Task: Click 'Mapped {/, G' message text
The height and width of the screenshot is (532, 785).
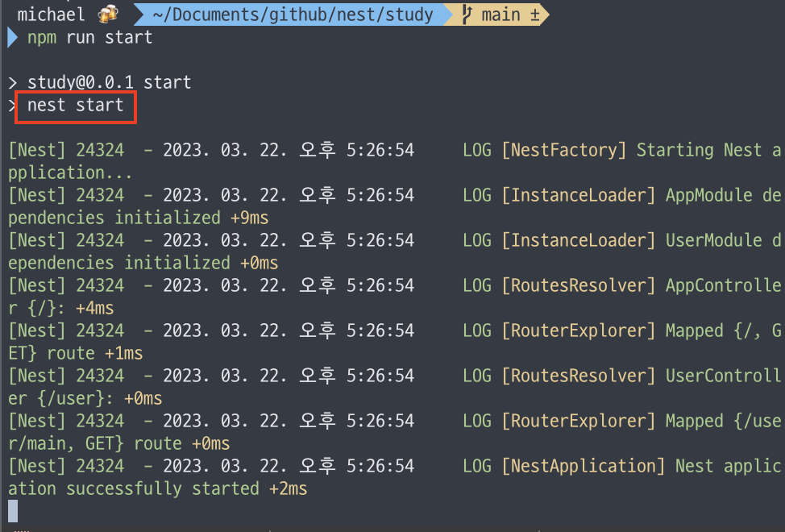Action: [723, 330]
